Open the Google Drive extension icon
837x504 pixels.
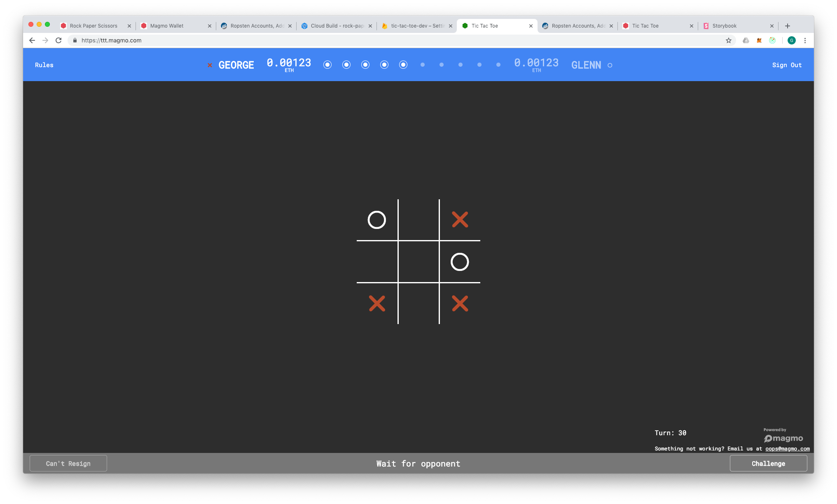[x=746, y=40]
